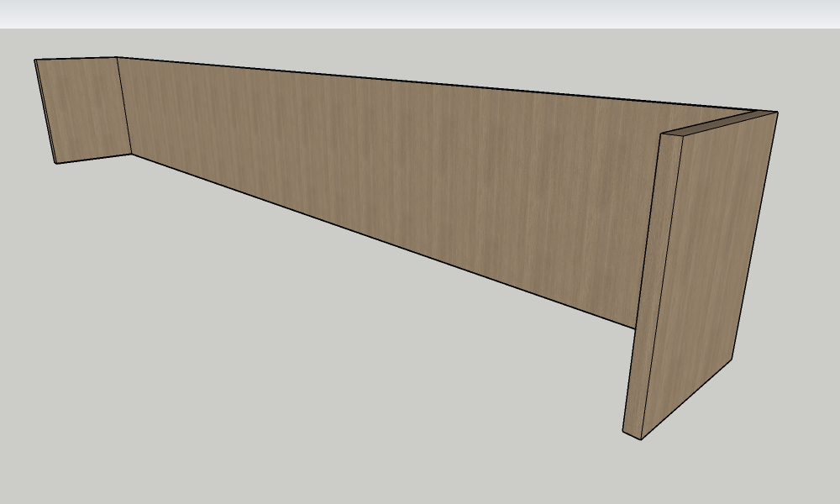Click the inner corner where left and back panels meet at top
840x504 pixels.
116,57
